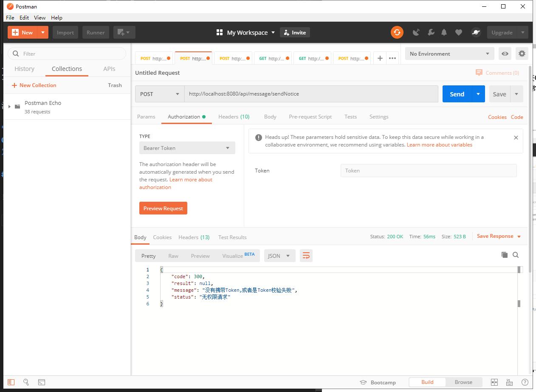Open notifications bell icon
Screen dimensions: 536x392
444,32
